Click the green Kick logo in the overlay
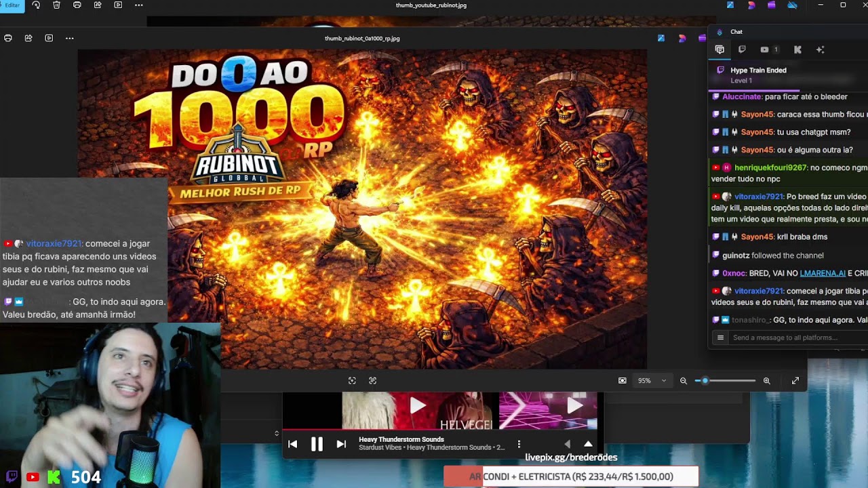Viewport: 868px width, 488px height. tap(54, 477)
